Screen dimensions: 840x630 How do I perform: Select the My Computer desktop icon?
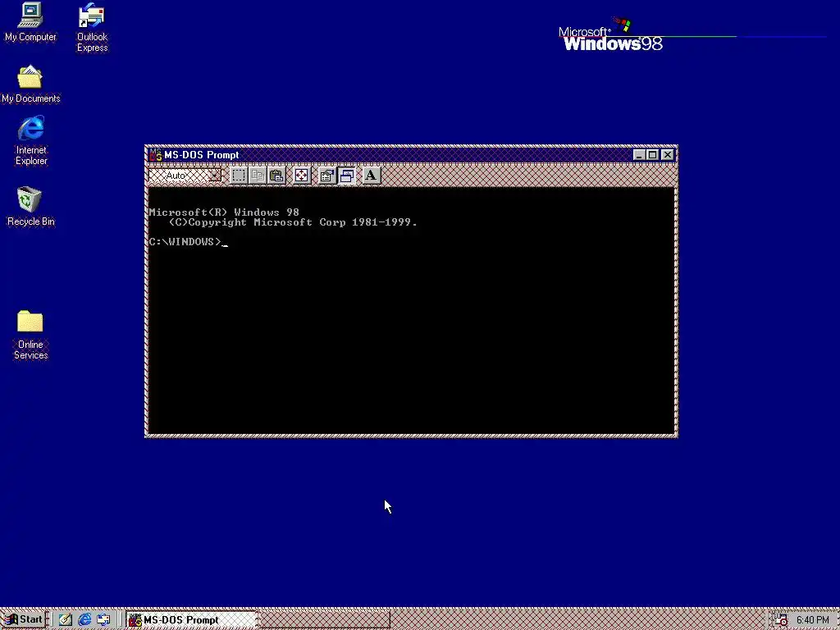[x=30, y=22]
